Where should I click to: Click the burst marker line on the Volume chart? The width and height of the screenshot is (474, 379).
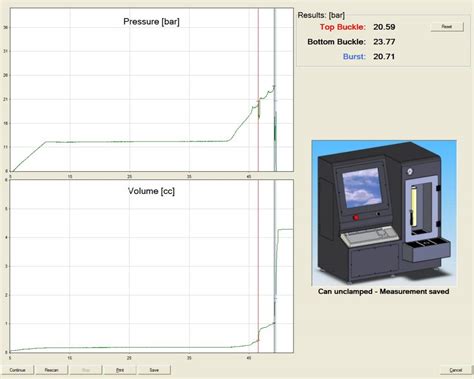click(x=275, y=266)
